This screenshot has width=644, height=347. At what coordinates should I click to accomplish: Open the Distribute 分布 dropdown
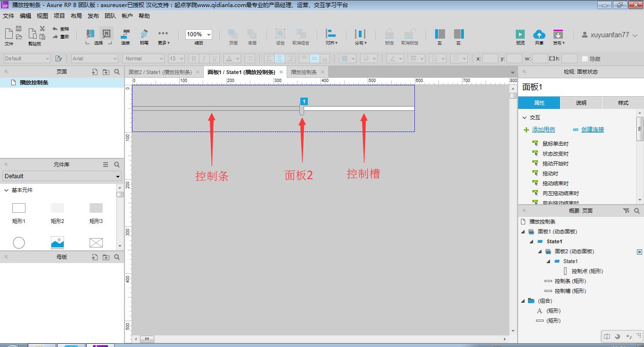coord(360,37)
